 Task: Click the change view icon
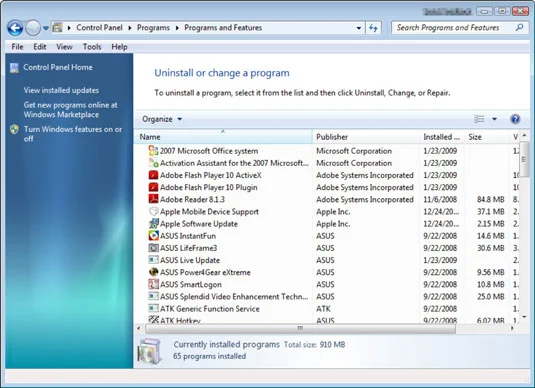(x=479, y=119)
